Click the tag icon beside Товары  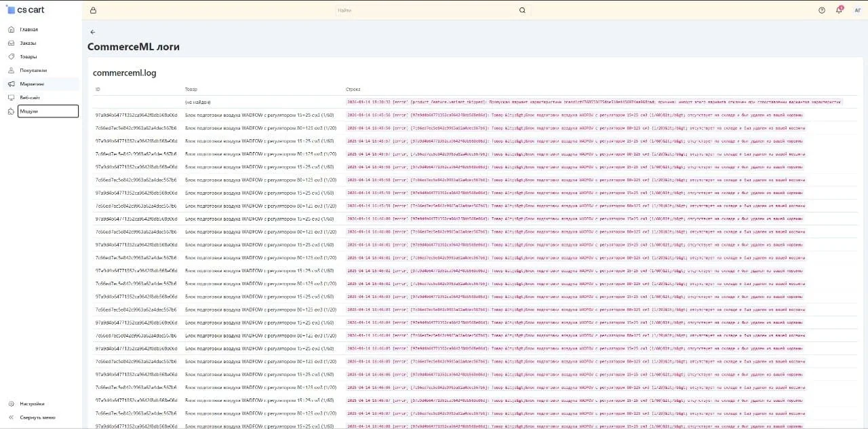[x=12, y=56]
